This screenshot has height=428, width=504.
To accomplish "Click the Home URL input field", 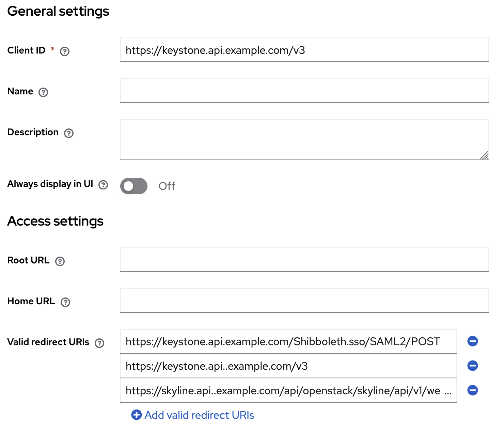I will (x=304, y=301).
